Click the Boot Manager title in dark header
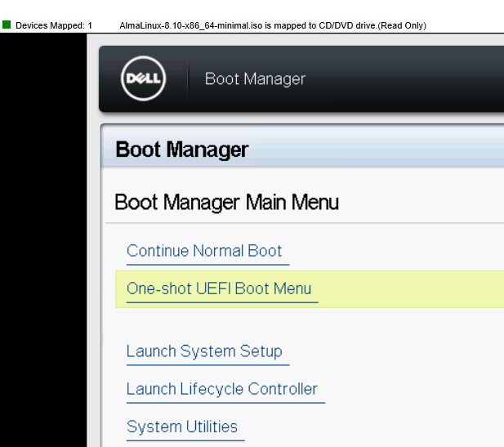Screen dimensions: 504x447 click(255, 79)
